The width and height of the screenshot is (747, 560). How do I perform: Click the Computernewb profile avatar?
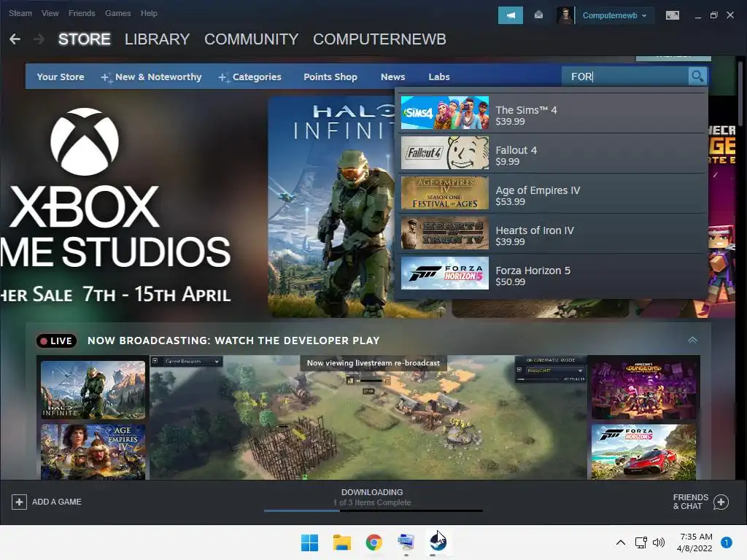pyautogui.click(x=565, y=15)
